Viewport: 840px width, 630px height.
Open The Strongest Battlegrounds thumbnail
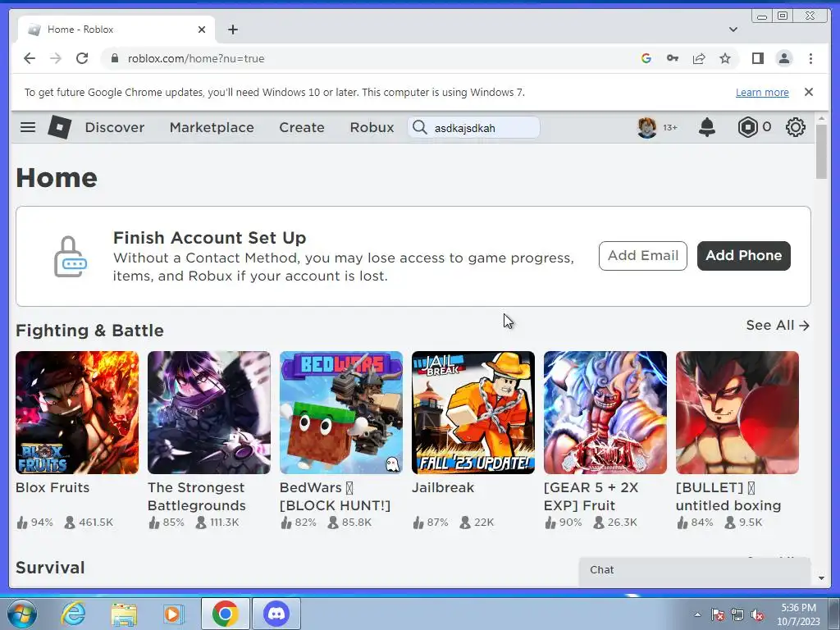click(x=209, y=413)
